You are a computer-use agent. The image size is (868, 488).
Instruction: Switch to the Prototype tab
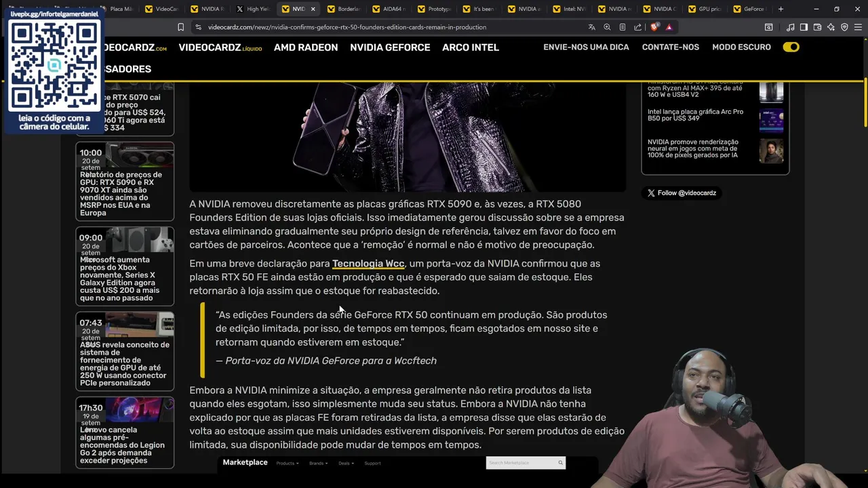point(435,9)
